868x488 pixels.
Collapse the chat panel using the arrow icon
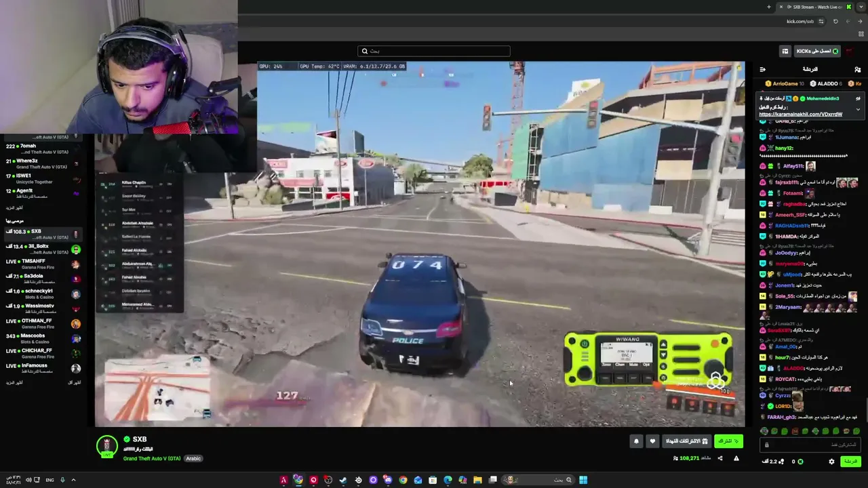(762, 69)
